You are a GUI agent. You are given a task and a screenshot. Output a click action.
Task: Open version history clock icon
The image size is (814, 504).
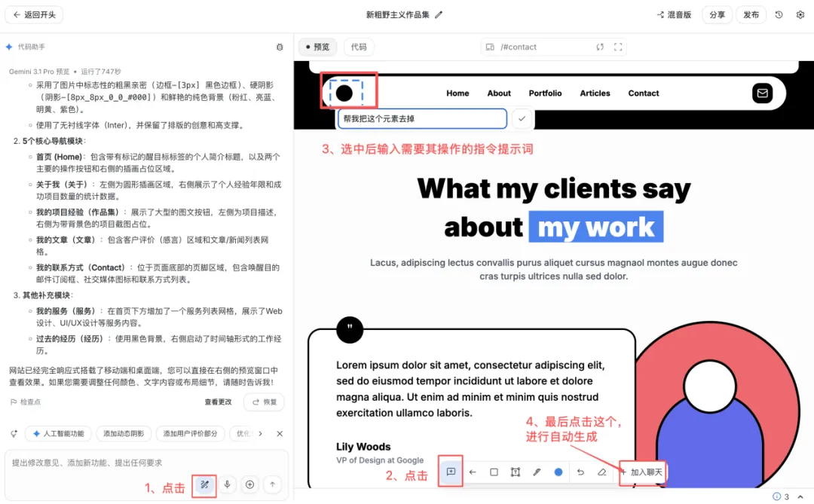[x=779, y=15]
